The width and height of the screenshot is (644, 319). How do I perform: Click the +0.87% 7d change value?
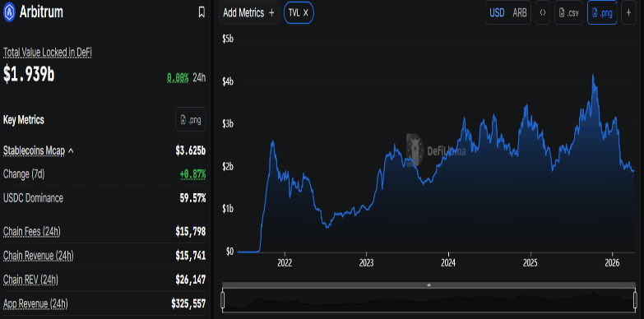tap(192, 174)
